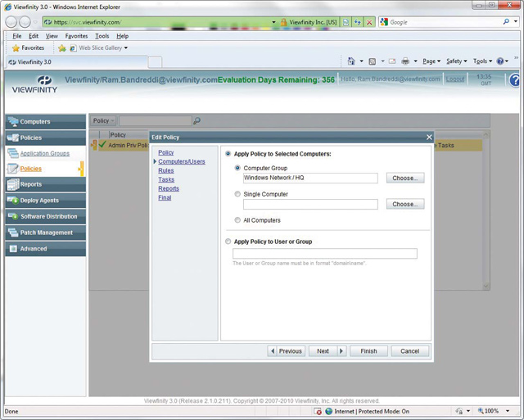The height and width of the screenshot is (420, 524).
Task: Switch to the Viewfinity 3.0 browser tab
Action: (77, 62)
